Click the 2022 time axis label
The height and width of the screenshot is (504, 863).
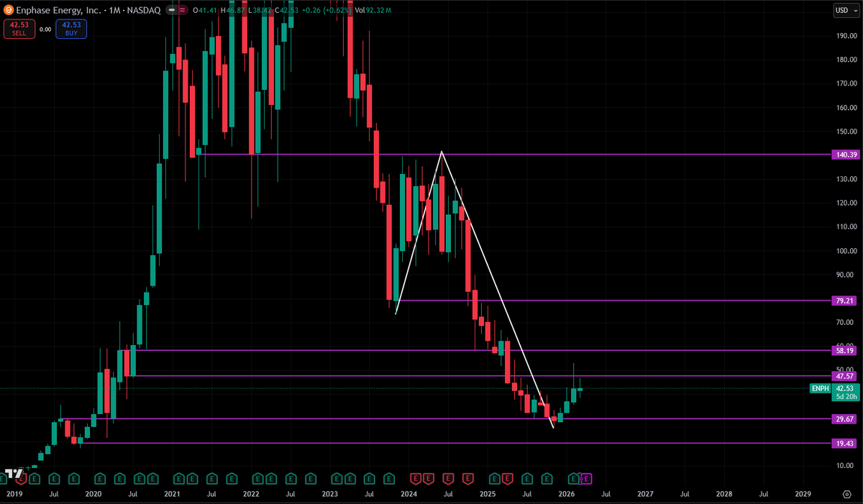(x=251, y=495)
